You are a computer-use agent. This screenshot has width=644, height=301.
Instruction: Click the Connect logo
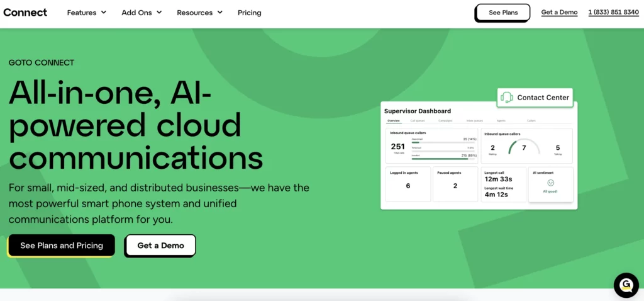point(25,13)
